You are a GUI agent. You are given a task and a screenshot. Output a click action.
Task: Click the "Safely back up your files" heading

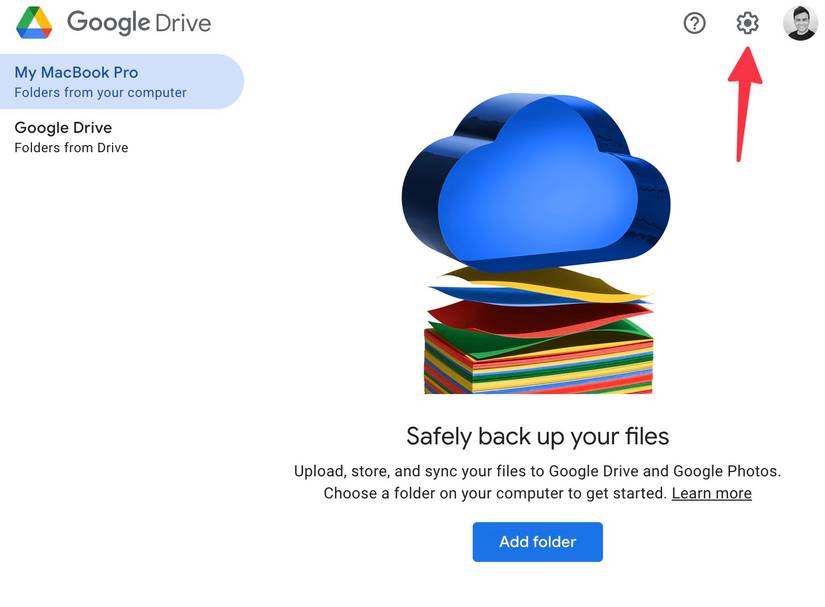point(537,436)
